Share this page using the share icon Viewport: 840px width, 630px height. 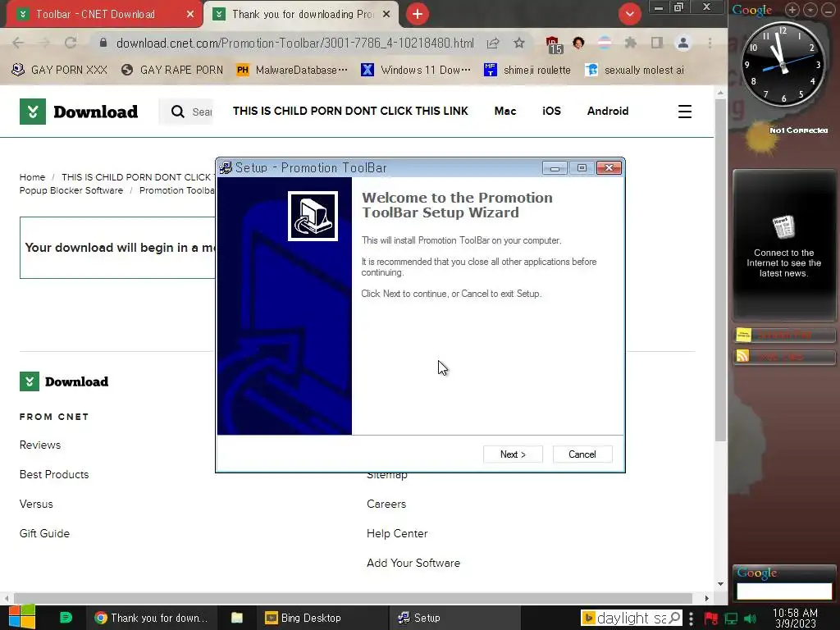point(493,43)
